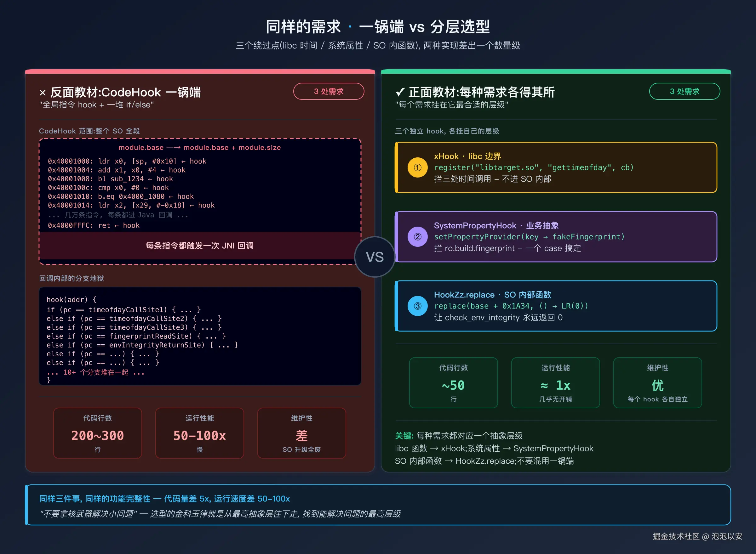The height and width of the screenshot is (554, 756).
Task: Click the red 运行性能 50–100x stat card
Action: click(200, 433)
